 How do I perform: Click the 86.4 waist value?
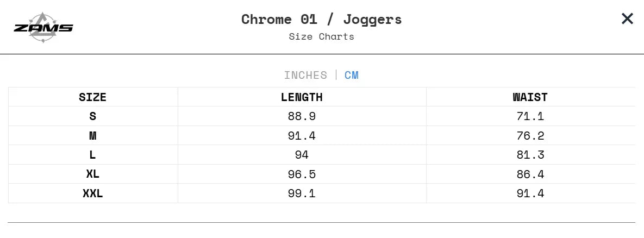530,174
